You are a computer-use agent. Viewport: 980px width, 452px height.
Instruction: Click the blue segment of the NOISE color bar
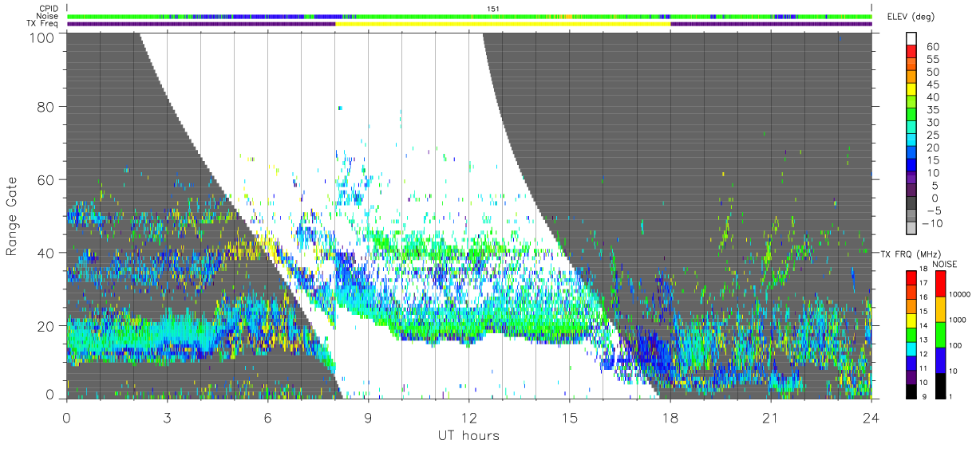point(939,360)
